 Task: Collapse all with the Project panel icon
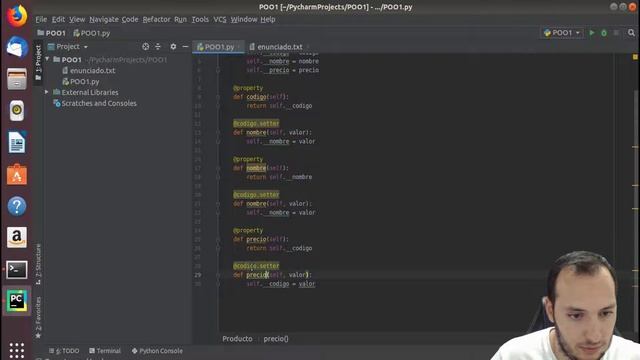158,47
